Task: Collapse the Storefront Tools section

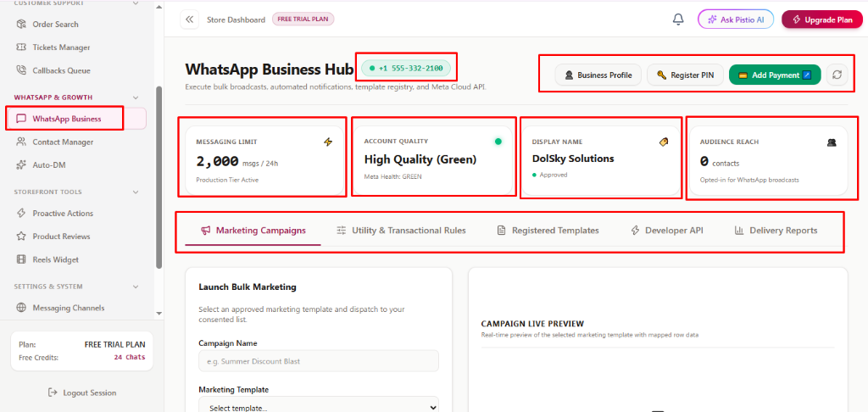Action: [x=136, y=192]
